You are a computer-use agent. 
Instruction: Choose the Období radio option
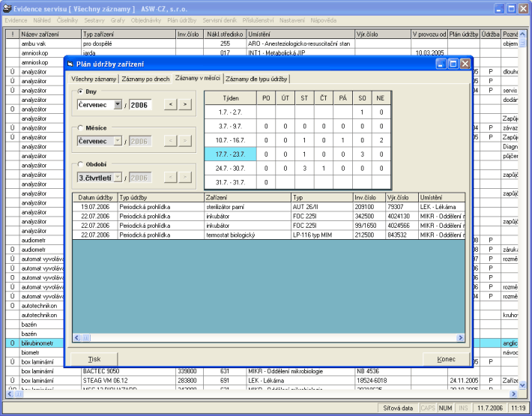click(81, 164)
